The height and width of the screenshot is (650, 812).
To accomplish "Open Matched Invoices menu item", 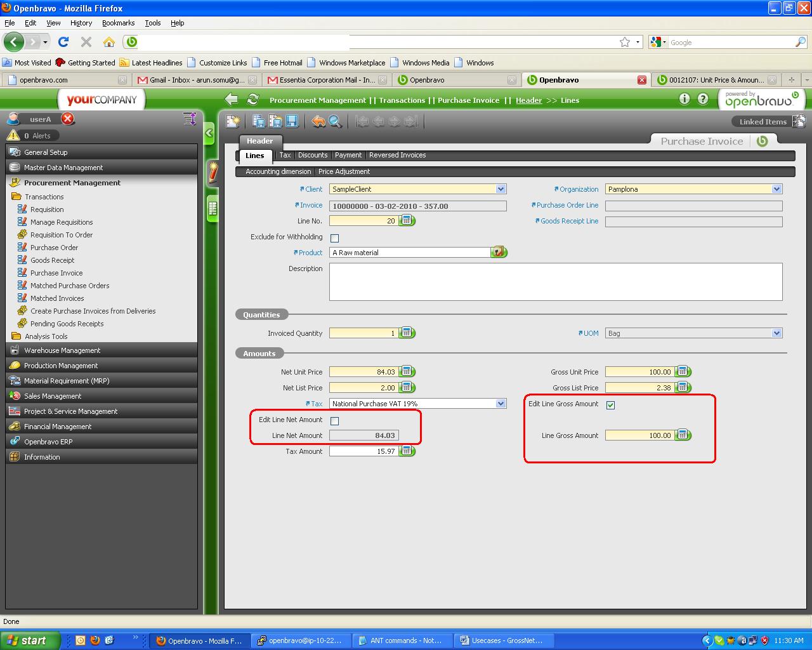I will pyautogui.click(x=57, y=298).
